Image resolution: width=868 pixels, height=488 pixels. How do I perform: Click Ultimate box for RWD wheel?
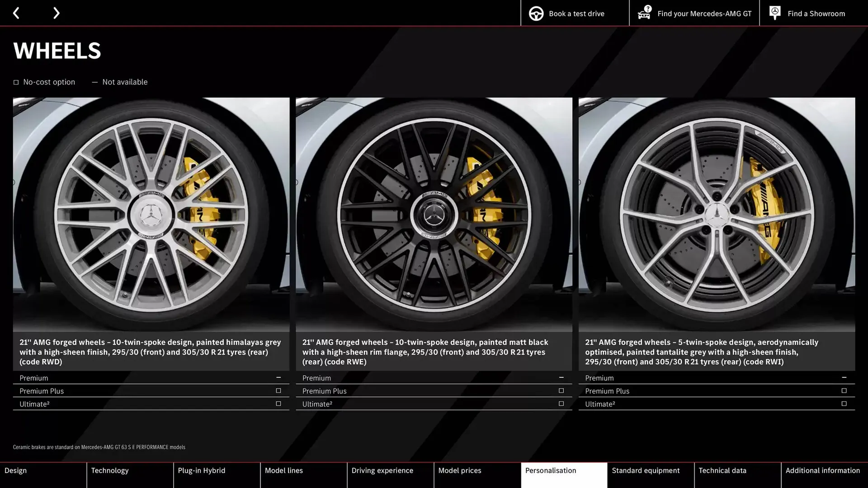(278, 404)
